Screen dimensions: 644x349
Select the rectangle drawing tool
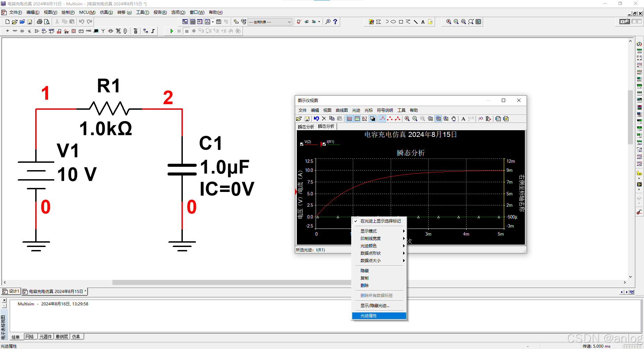(401, 22)
